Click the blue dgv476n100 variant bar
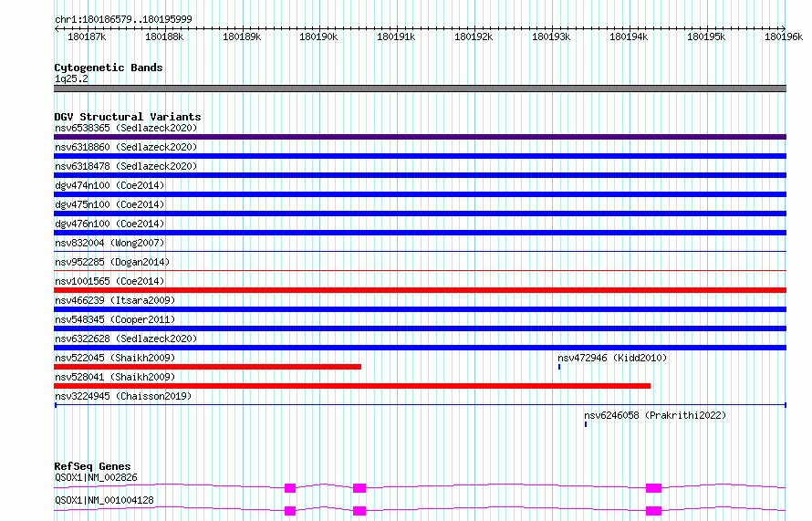The image size is (812, 521). (420, 233)
